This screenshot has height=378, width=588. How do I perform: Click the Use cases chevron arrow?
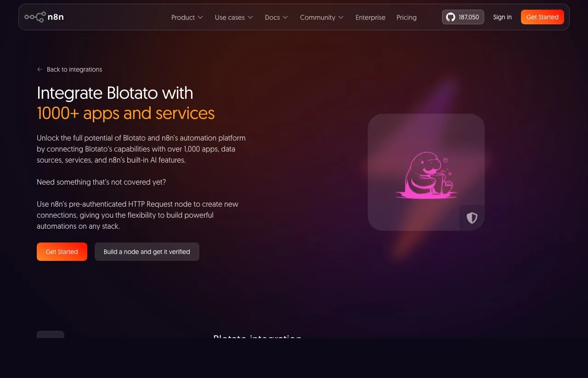[250, 17]
